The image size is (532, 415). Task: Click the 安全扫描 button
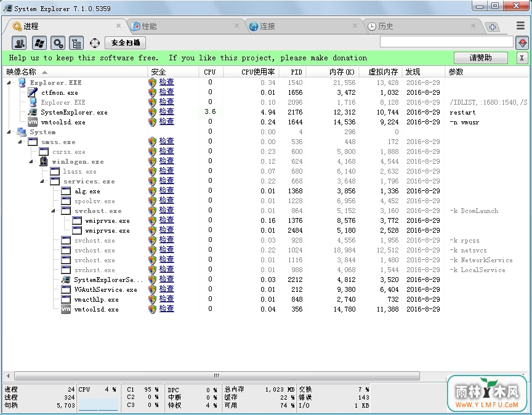pos(126,42)
